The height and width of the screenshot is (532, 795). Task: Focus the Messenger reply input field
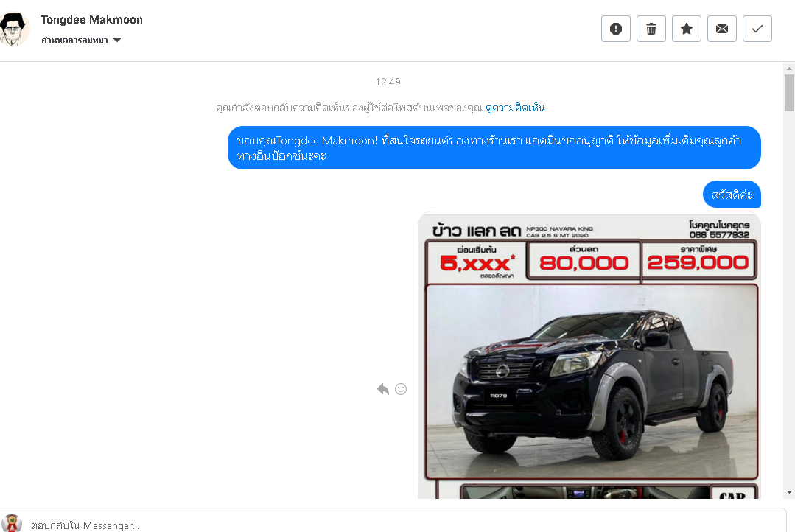pyautogui.click(x=406, y=525)
